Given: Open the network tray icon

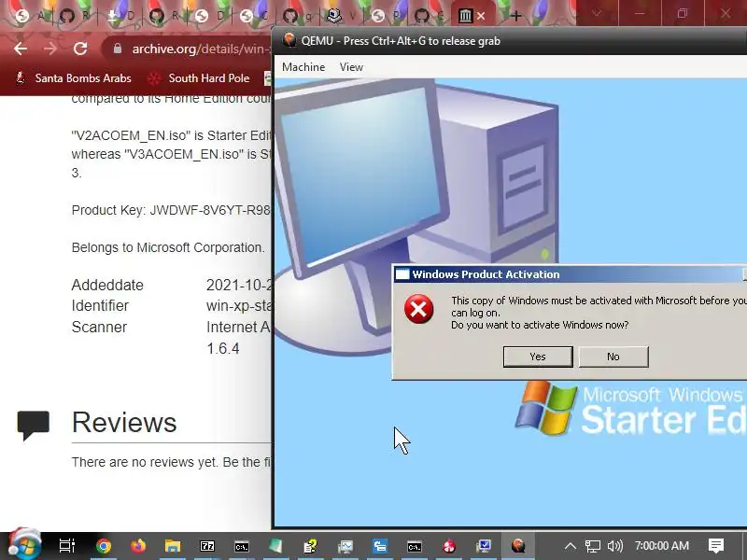Looking at the screenshot, I should click(x=593, y=546).
